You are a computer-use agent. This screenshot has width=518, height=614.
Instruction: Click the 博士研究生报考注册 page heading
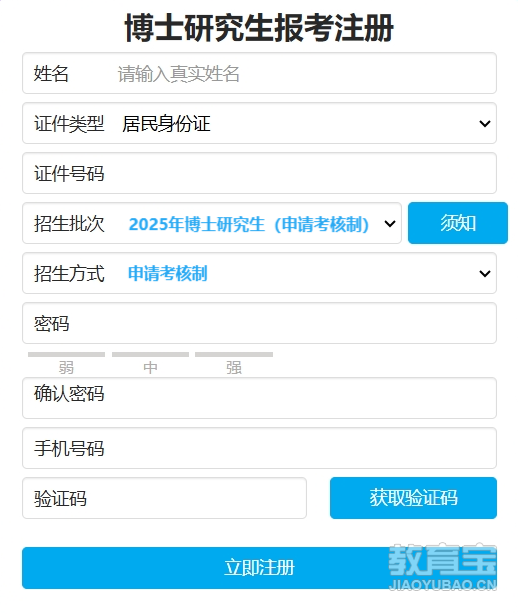point(259,28)
